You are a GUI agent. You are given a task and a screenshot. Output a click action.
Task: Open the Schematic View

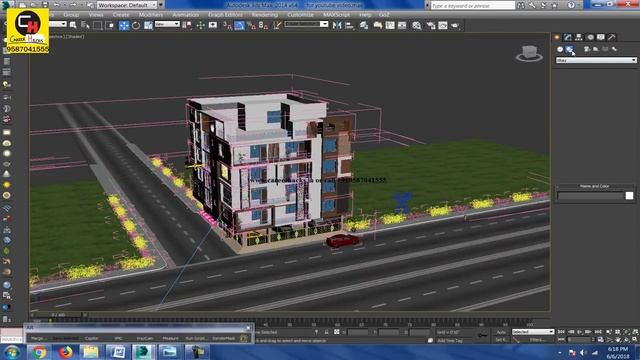pyautogui.click(x=402, y=25)
